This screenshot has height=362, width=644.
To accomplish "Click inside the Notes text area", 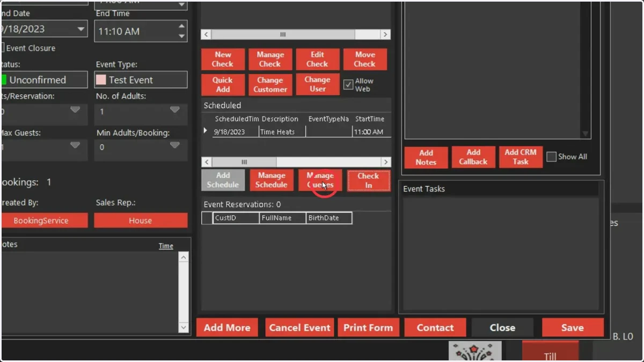I will (x=90, y=292).
